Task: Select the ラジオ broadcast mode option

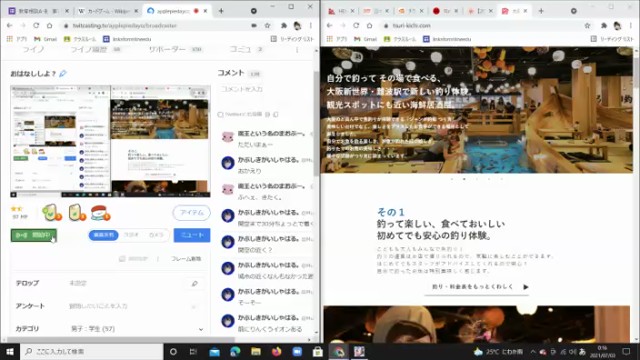Action: [x=131, y=235]
